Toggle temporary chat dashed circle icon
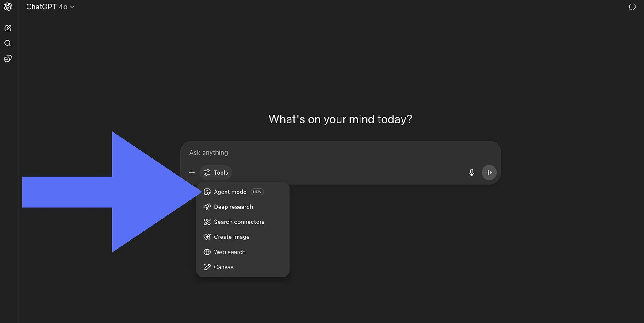The width and height of the screenshot is (644, 323). click(x=632, y=7)
